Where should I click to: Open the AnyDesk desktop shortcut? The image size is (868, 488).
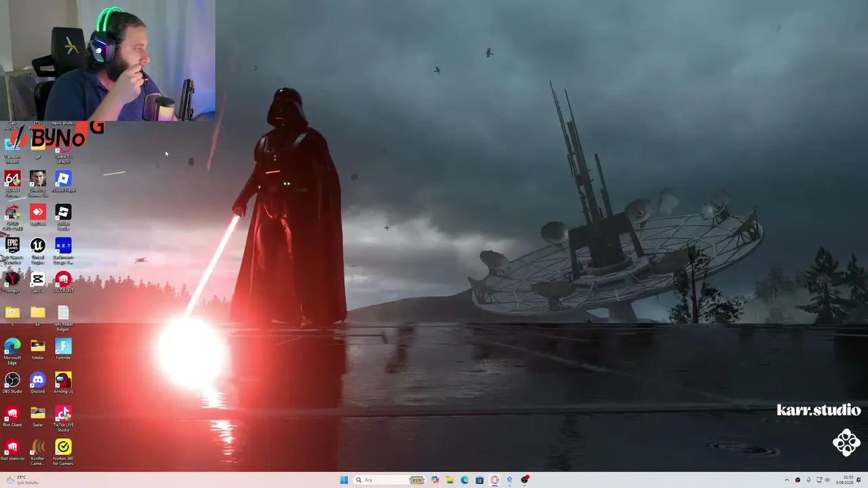(x=38, y=216)
